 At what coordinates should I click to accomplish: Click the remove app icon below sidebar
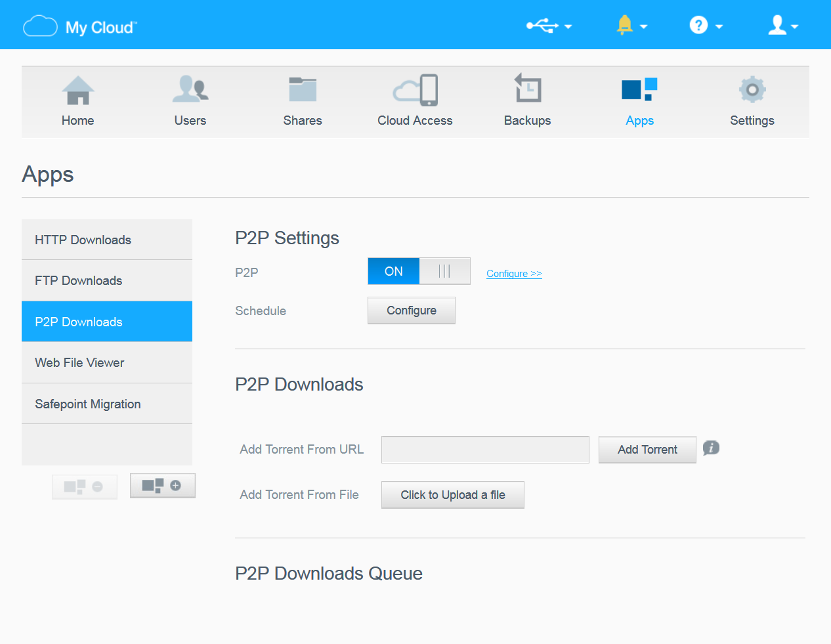[84, 486]
